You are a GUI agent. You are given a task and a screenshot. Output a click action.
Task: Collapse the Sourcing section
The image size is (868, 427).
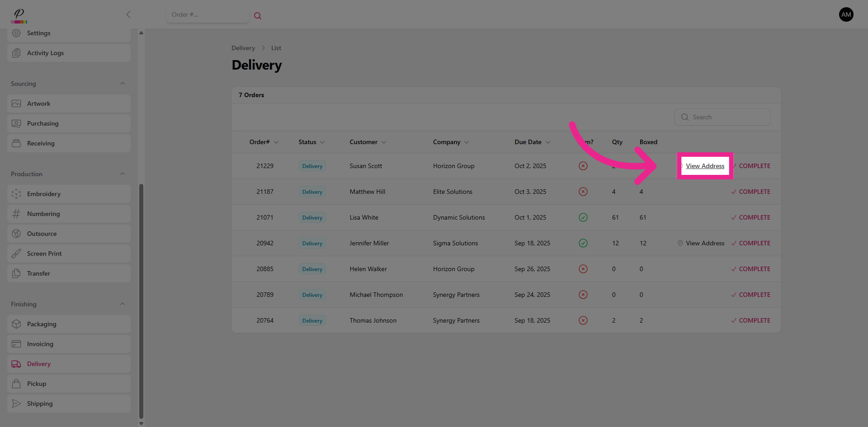click(123, 84)
